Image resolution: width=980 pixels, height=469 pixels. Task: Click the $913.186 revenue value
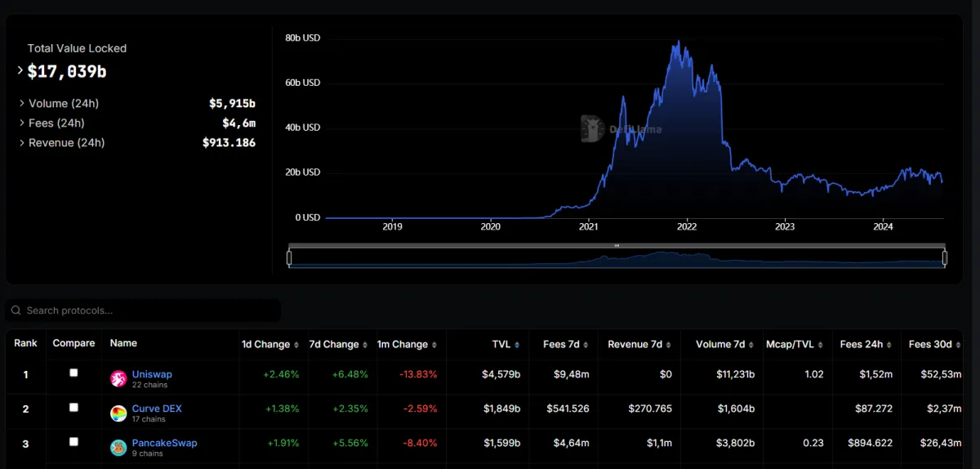(229, 143)
